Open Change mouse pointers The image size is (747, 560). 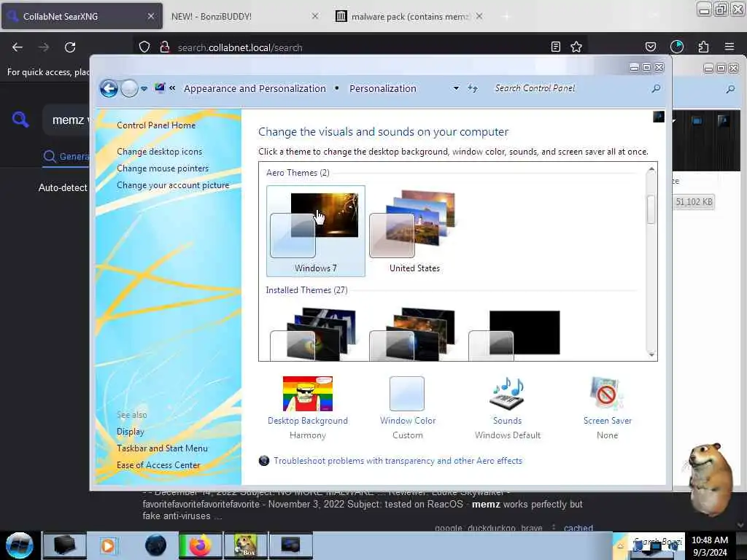click(x=163, y=168)
